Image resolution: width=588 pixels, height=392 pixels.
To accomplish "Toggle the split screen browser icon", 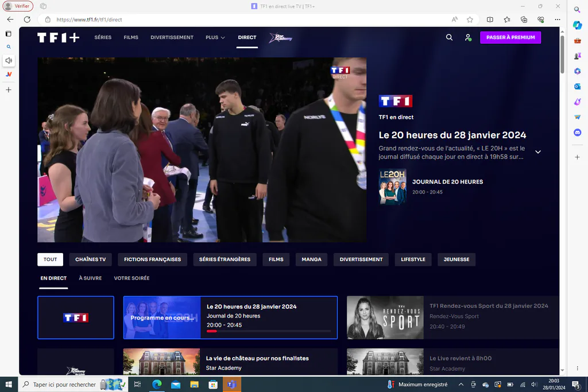I will coord(490,20).
